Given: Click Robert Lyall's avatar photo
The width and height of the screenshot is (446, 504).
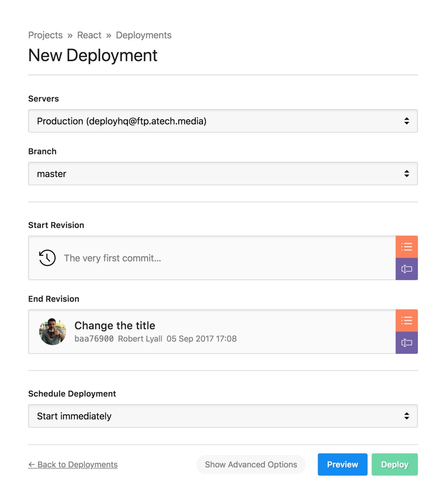Looking at the screenshot, I should [53, 332].
